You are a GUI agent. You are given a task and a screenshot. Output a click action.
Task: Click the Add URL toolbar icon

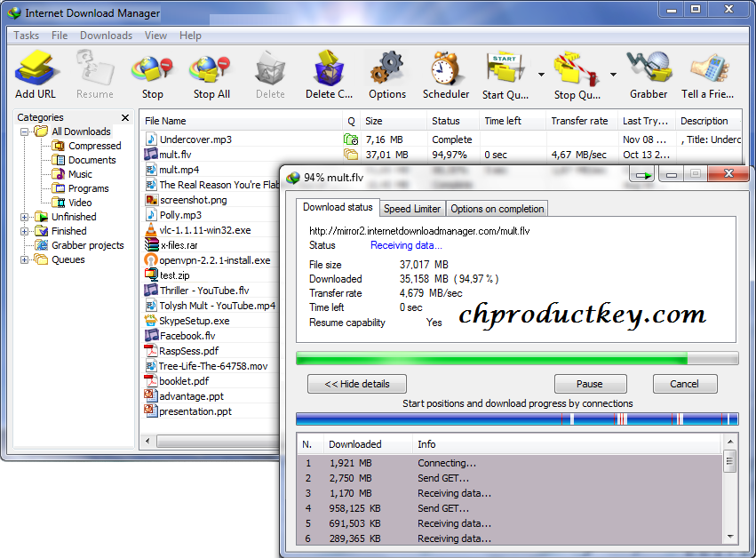click(x=36, y=68)
